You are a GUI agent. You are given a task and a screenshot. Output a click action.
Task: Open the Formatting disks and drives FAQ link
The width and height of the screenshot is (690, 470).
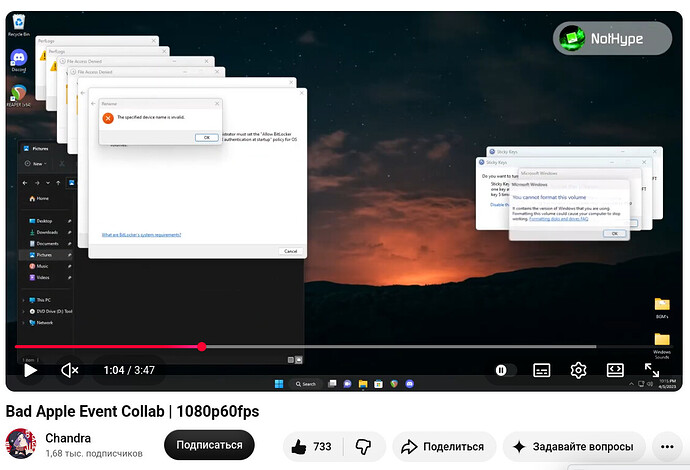558,219
